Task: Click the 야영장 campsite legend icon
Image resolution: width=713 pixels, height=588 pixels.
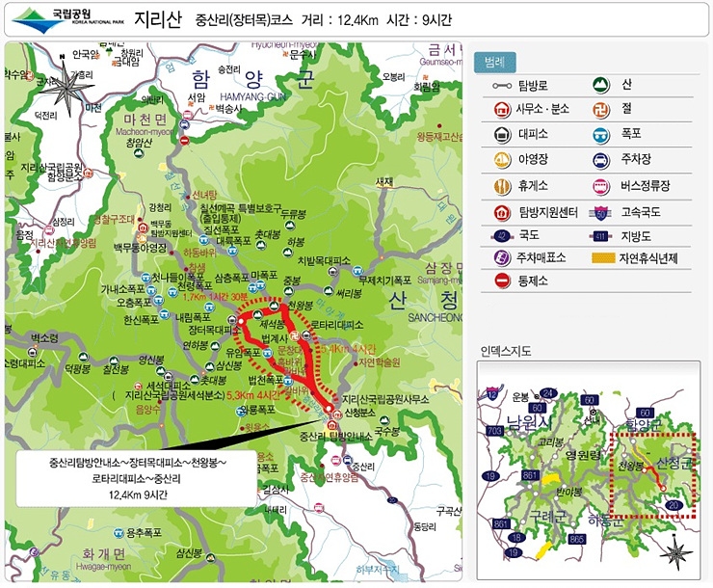Action: [502, 160]
